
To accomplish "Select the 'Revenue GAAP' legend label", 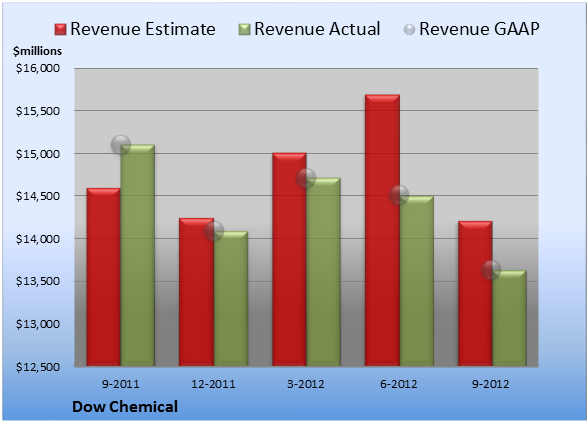I will 479,29.
